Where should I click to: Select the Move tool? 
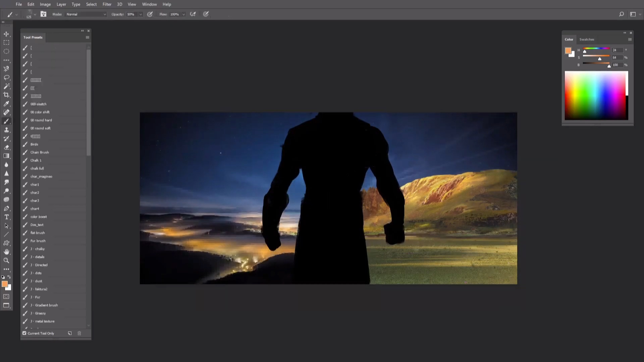[6, 34]
